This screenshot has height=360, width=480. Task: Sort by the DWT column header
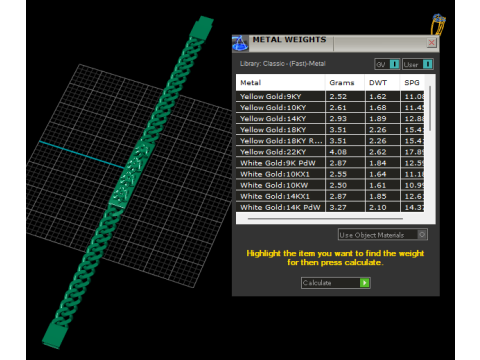(x=382, y=83)
